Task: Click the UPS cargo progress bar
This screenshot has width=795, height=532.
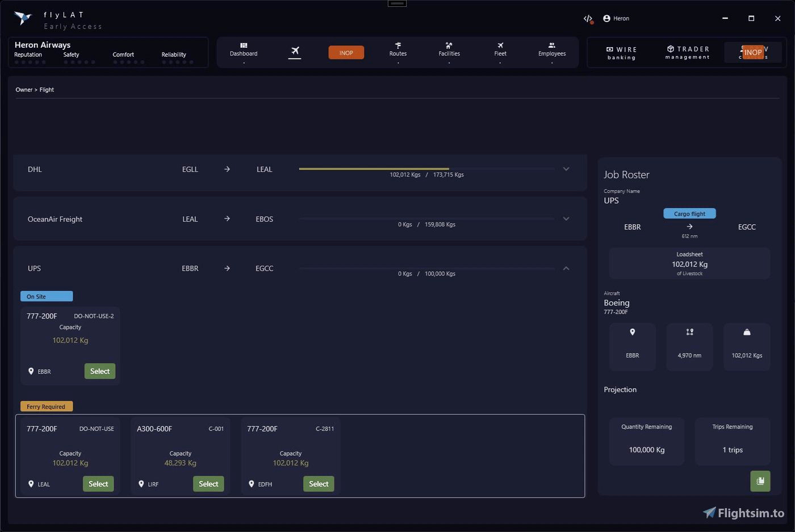Action: click(x=426, y=268)
